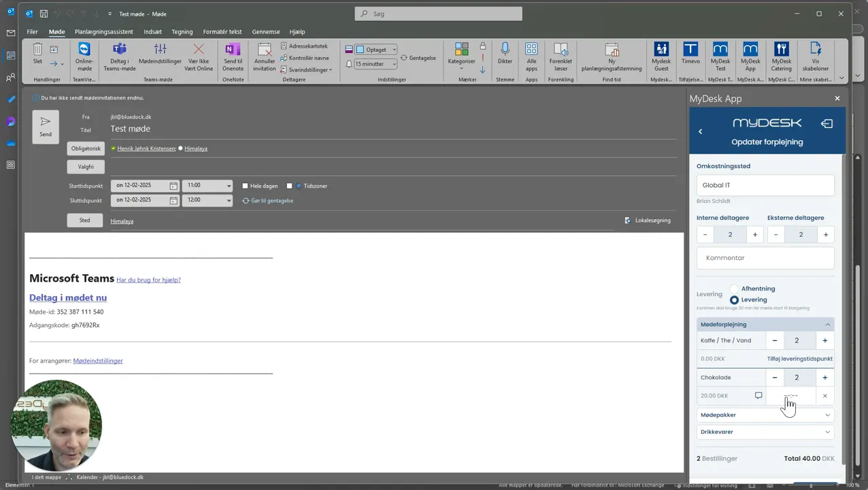Select the Levering radio option
This screenshot has width=868, height=490.
click(734, 299)
